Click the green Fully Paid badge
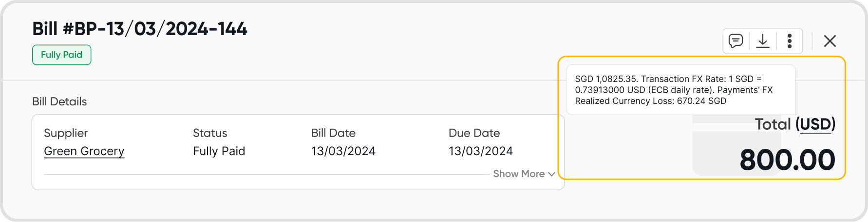The image size is (868, 222). 61,55
